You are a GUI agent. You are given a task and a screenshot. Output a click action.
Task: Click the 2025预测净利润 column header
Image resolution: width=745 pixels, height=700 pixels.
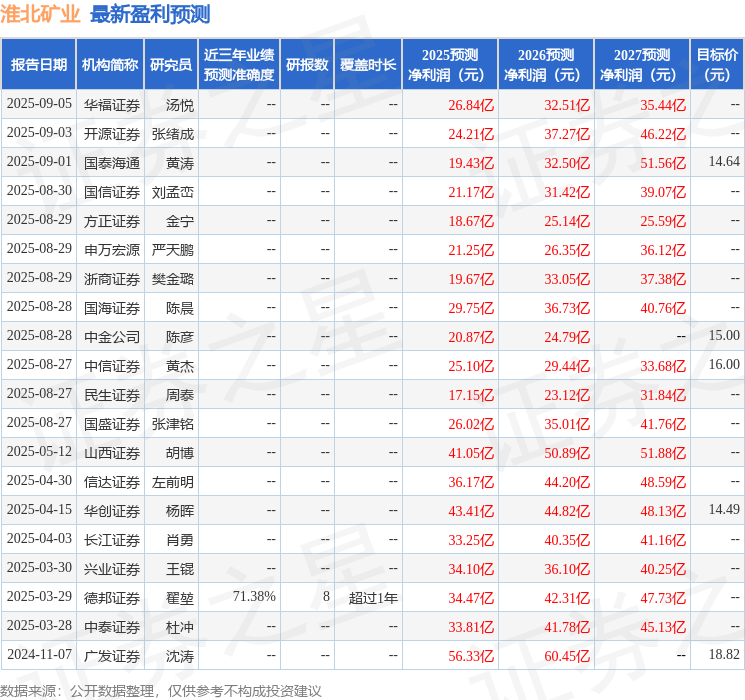tap(450, 65)
